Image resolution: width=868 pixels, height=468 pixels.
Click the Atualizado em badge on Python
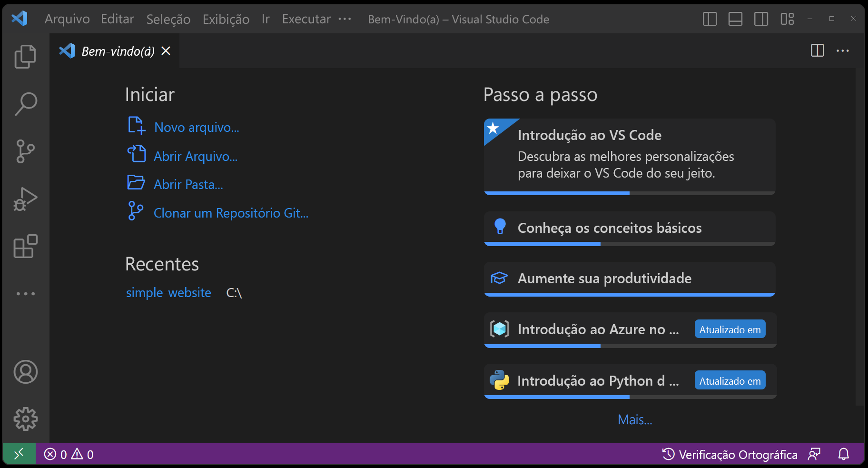730,381
